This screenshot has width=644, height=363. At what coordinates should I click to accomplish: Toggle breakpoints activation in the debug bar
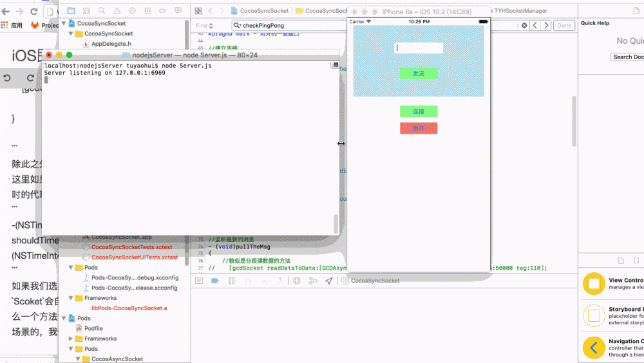(x=215, y=281)
